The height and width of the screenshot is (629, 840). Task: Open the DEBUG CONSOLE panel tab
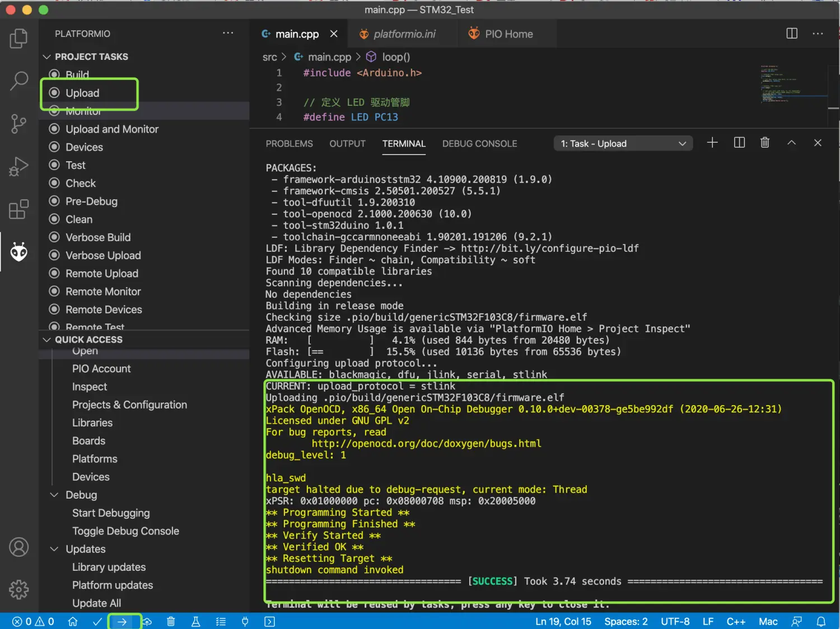tap(479, 144)
